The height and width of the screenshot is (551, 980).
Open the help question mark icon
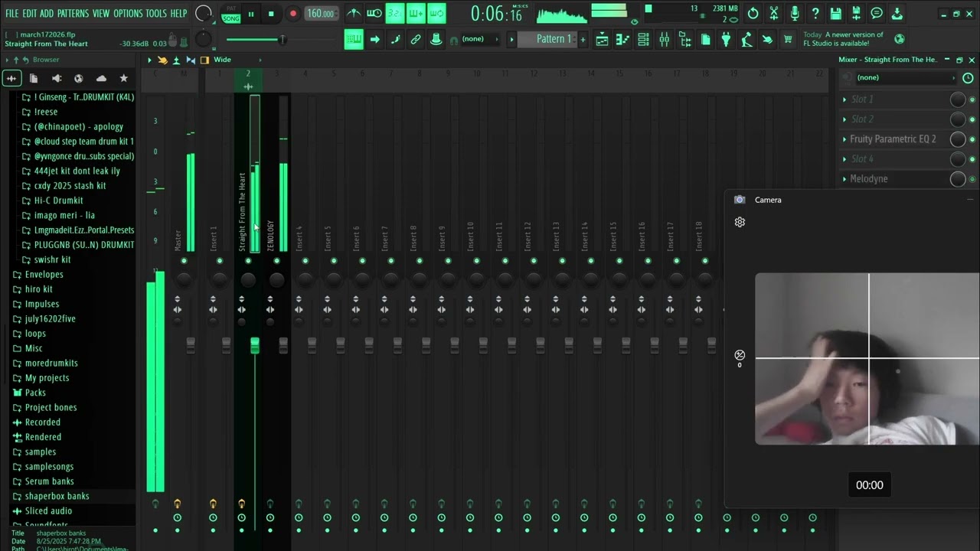pyautogui.click(x=815, y=14)
